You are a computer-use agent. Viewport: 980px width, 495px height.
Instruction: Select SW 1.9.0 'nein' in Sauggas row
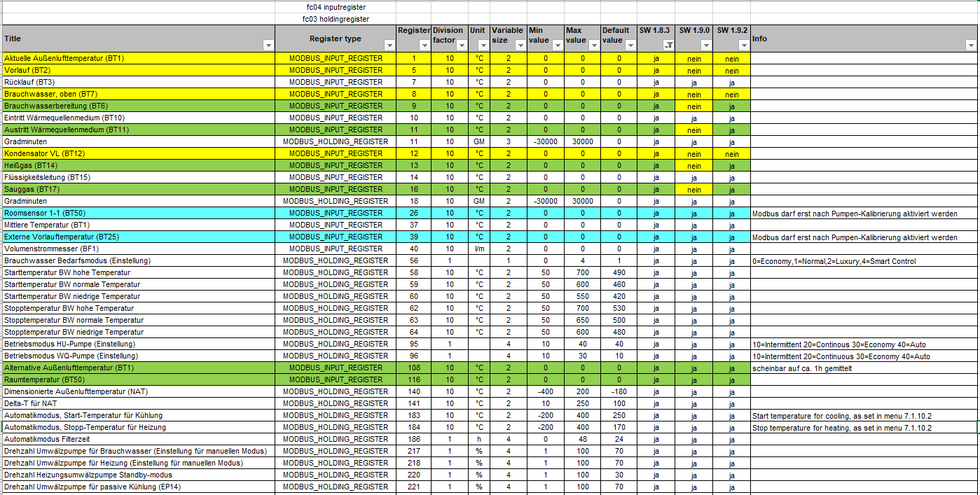(693, 189)
